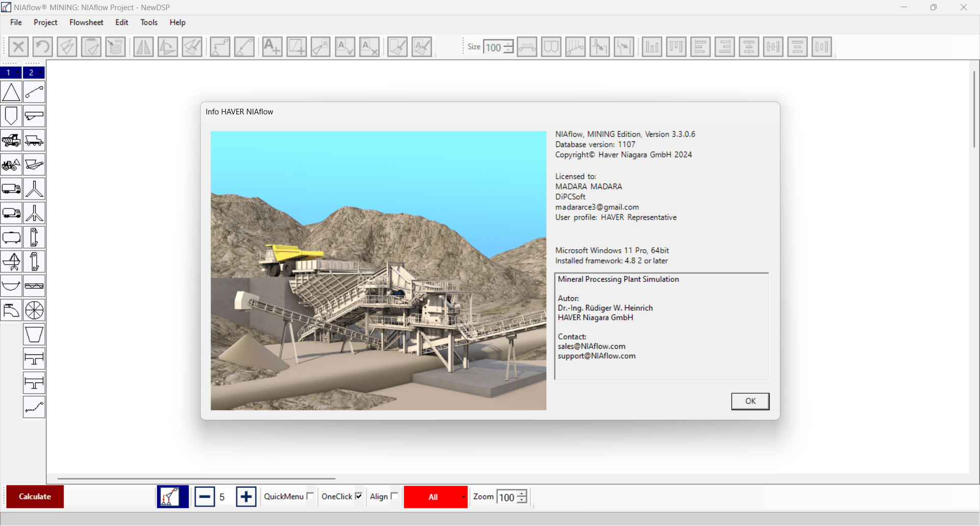Click the 'Mineral Processing Plant Simulation' text
This screenshot has width=980, height=526.
(618, 279)
